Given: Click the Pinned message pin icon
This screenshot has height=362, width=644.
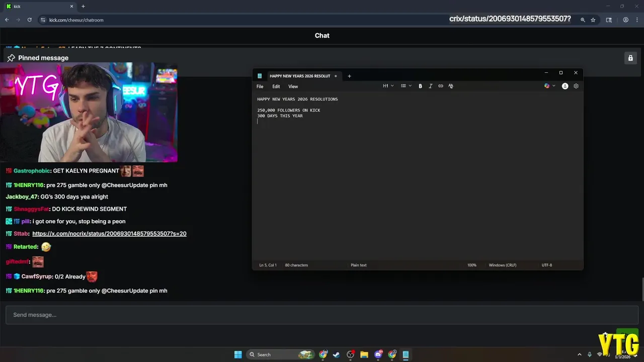Looking at the screenshot, I should pyautogui.click(x=11, y=58).
